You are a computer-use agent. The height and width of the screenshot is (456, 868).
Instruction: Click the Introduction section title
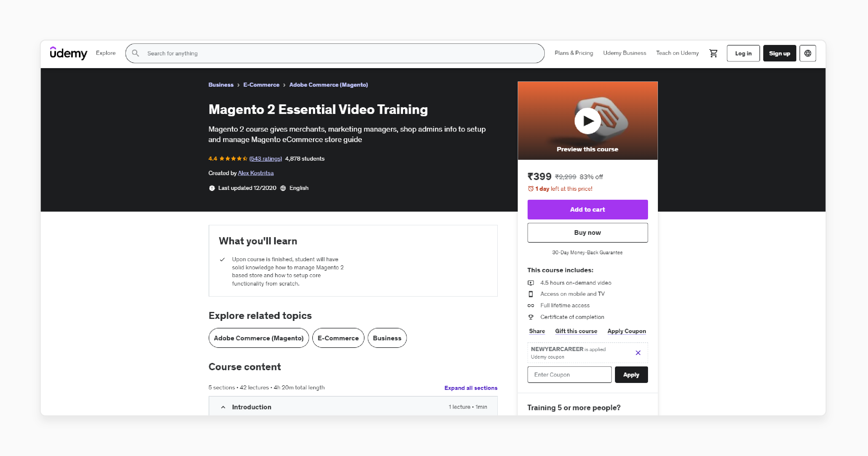point(251,407)
